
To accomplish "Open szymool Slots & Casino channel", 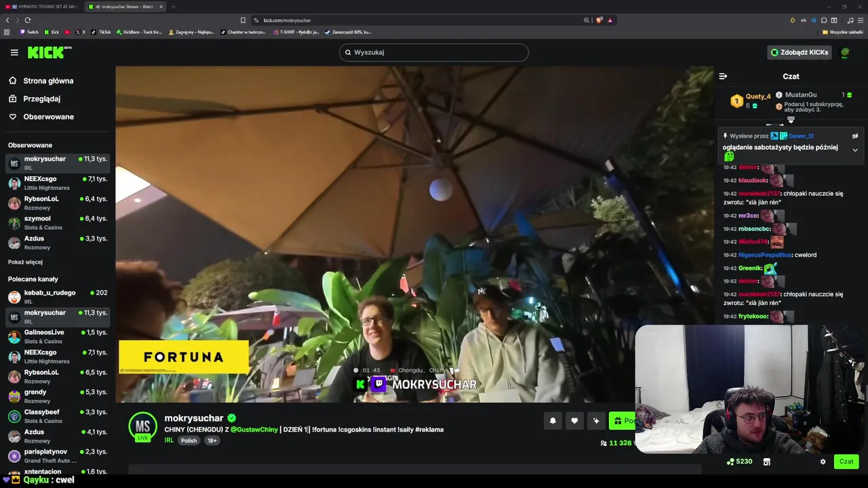I will coord(58,222).
